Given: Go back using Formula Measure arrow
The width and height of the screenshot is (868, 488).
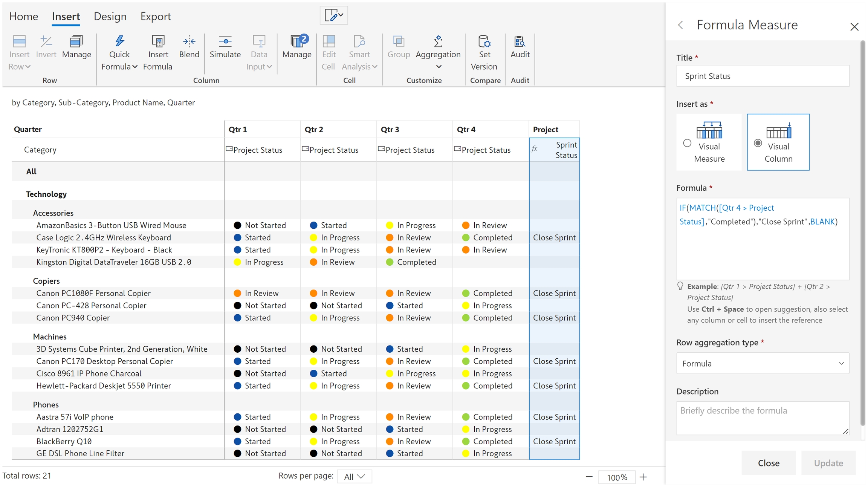Looking at the screenshot, I should point(680,25).
